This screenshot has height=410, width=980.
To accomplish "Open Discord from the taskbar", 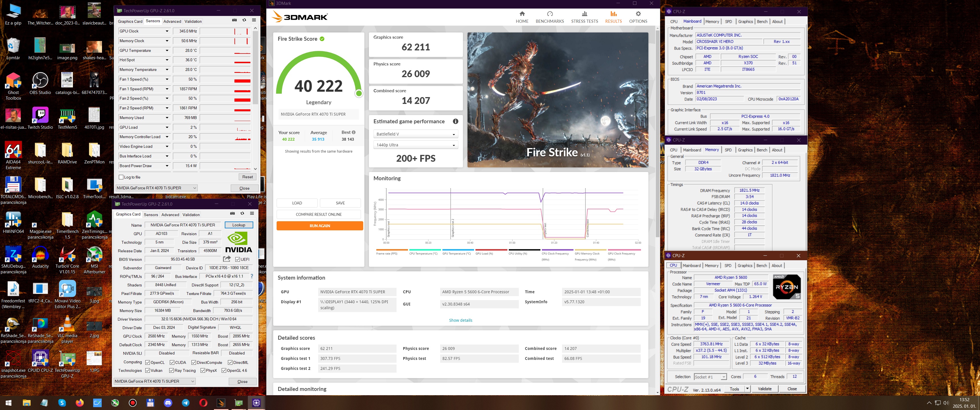I will pos(168,402).
